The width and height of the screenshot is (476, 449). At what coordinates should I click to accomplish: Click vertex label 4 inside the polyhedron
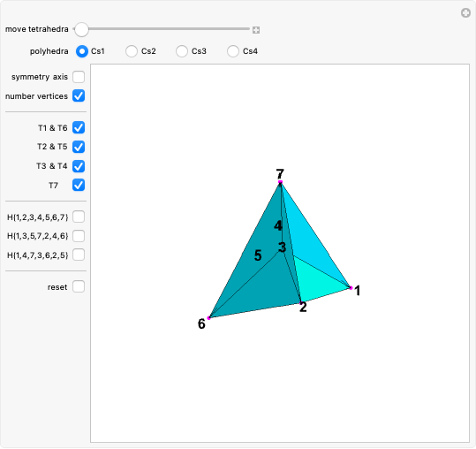278,225
